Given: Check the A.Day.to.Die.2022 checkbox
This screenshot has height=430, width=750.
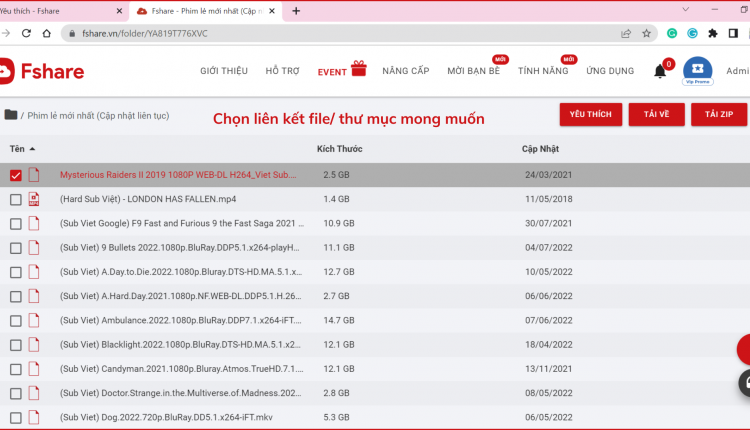Looking at the screenshot, I should 16,272.
